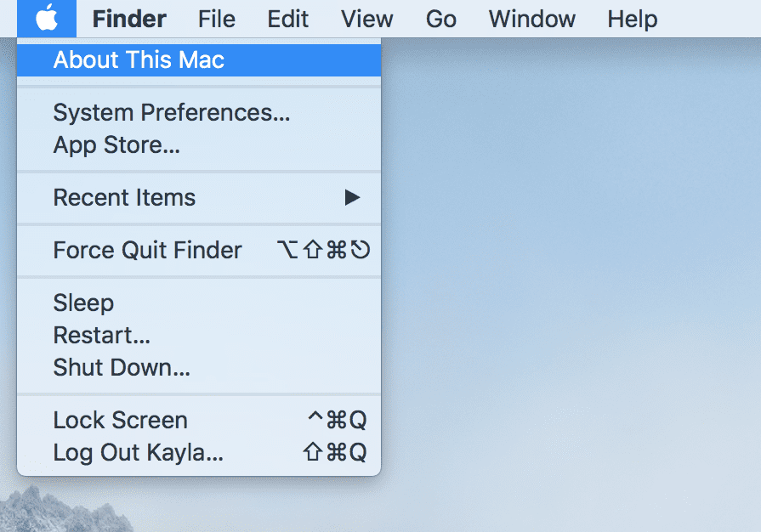Choose Force Quit Finder

pyautogui.click(x=147, y=250)
